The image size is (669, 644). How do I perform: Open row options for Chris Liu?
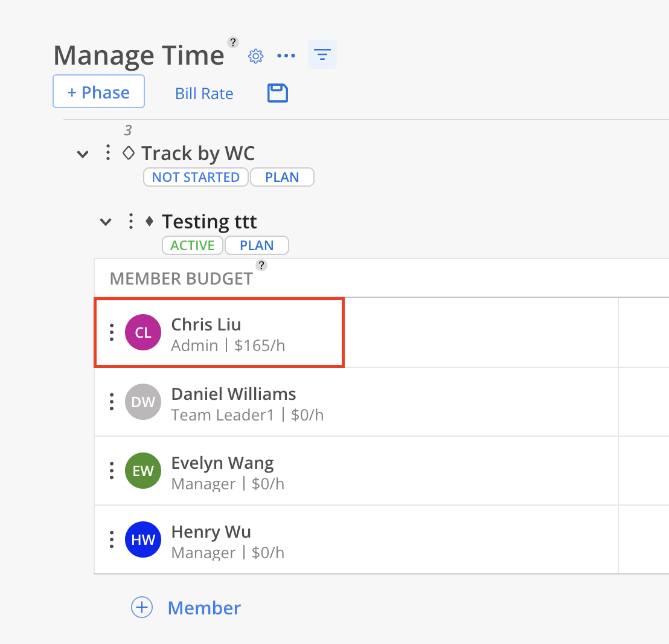point(112,332)
